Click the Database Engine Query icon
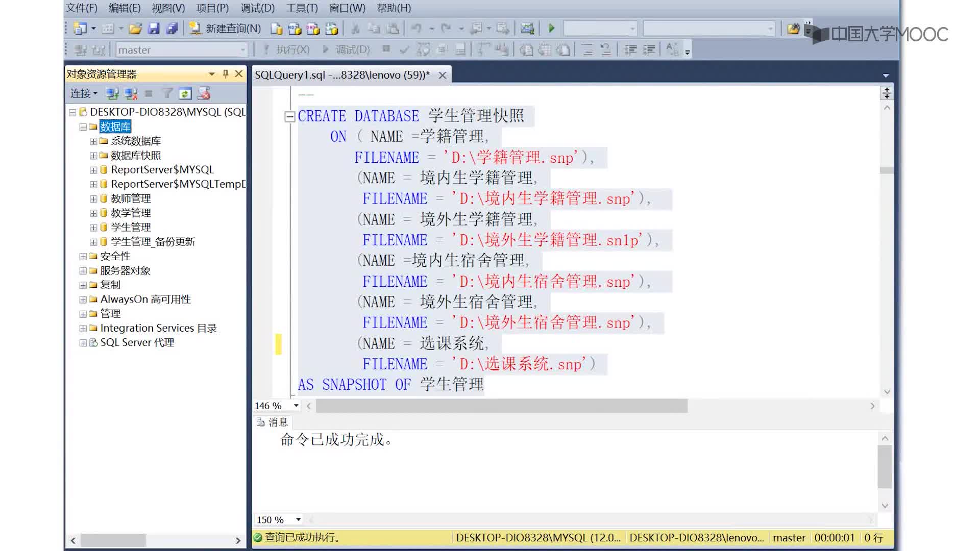 (x=276, y=29)
